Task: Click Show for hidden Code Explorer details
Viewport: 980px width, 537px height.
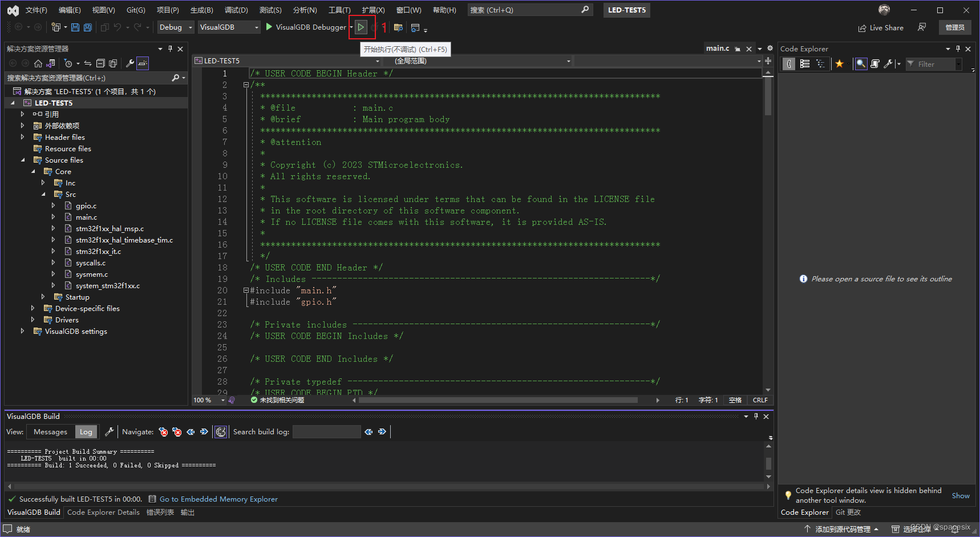Action: coord(961,495)
